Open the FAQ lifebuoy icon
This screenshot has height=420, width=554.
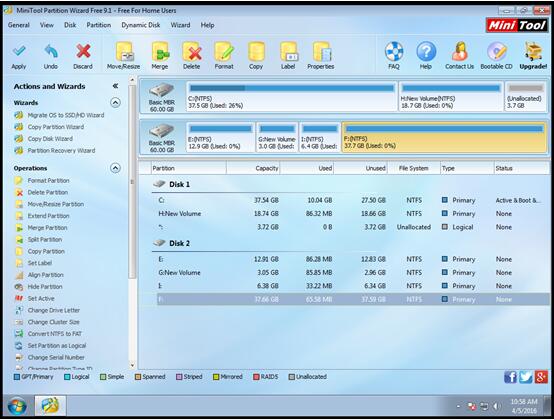394,51
